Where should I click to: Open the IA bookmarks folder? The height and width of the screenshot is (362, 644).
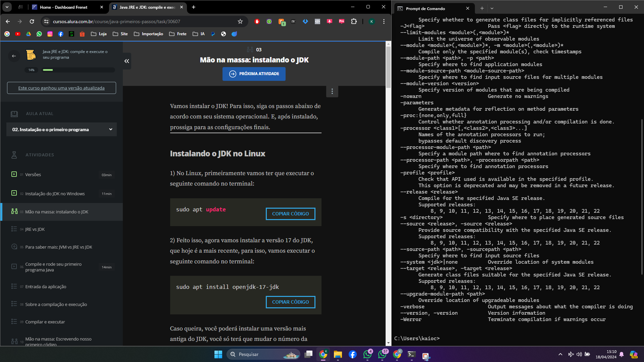click(x=199, y=34)
